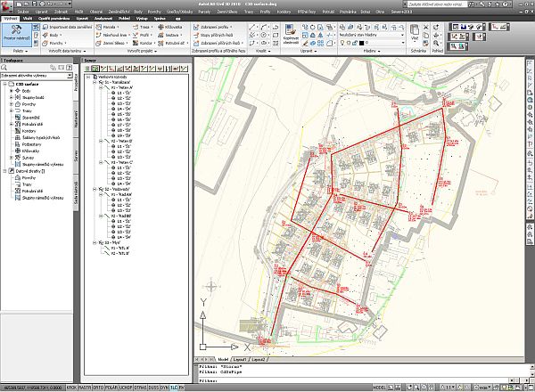Image resolution: width=535 pixels, height=392 pixels.
Task: Click the Nastavení vertical tab in Toolspace
Action: [x=76, y=119]
